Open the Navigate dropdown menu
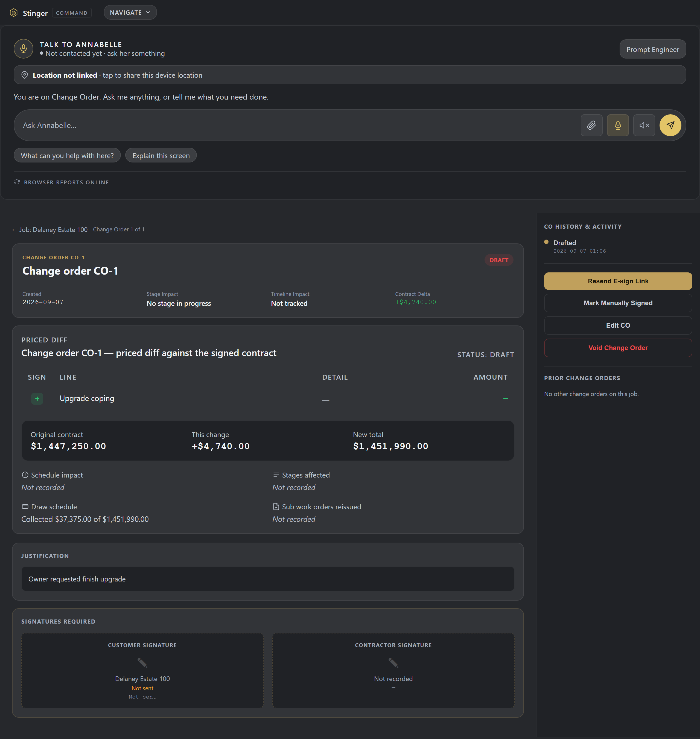700x739 pixels. coord(130,13)
